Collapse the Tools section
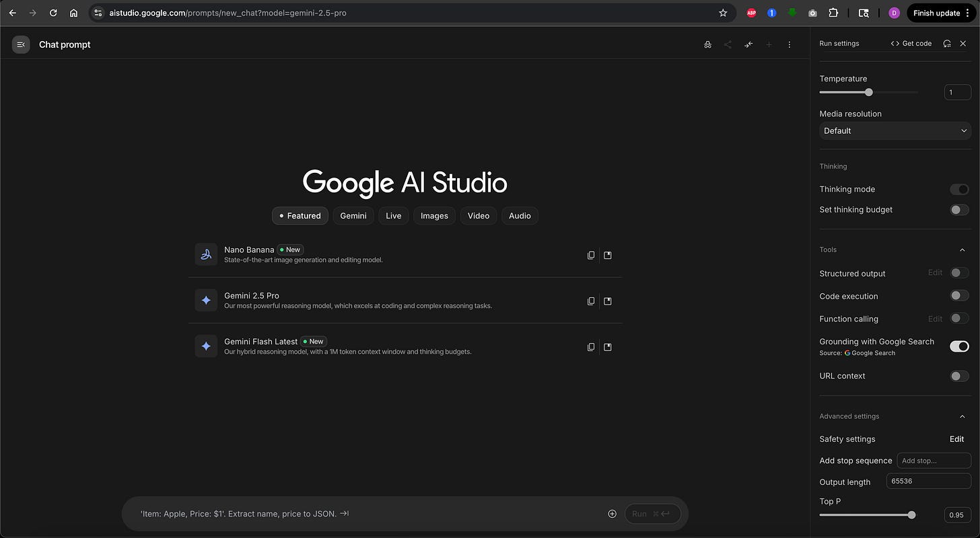The image size is (980, 538). 962,249
